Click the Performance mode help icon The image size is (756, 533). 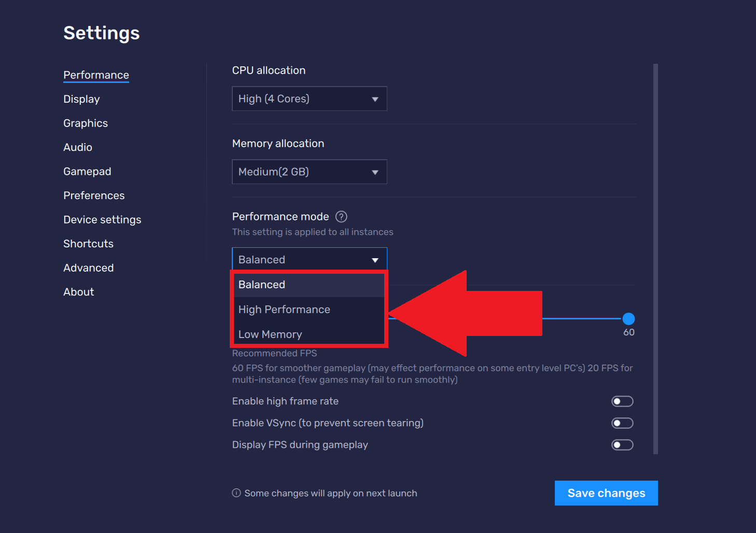pos(341,217)
